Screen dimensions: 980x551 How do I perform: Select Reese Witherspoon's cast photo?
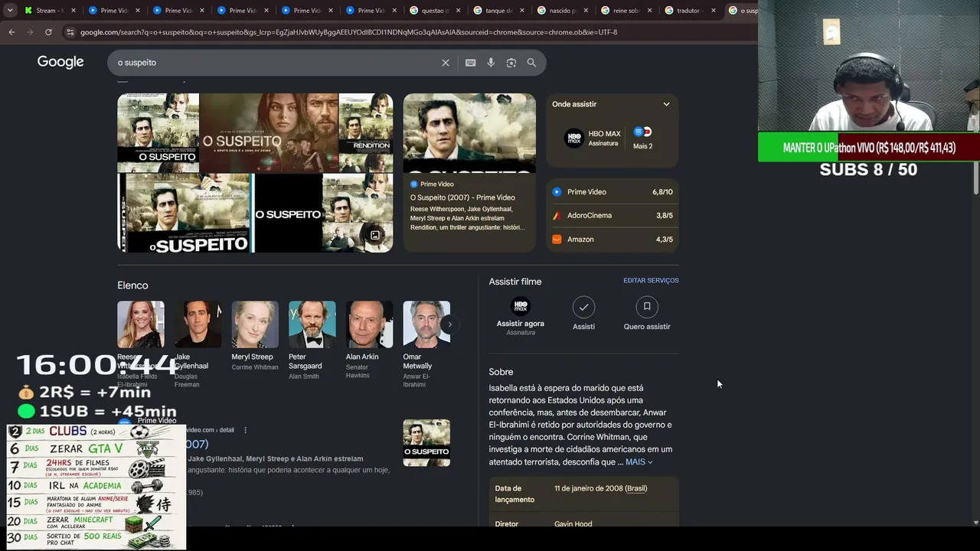click(x=141, y=324)
